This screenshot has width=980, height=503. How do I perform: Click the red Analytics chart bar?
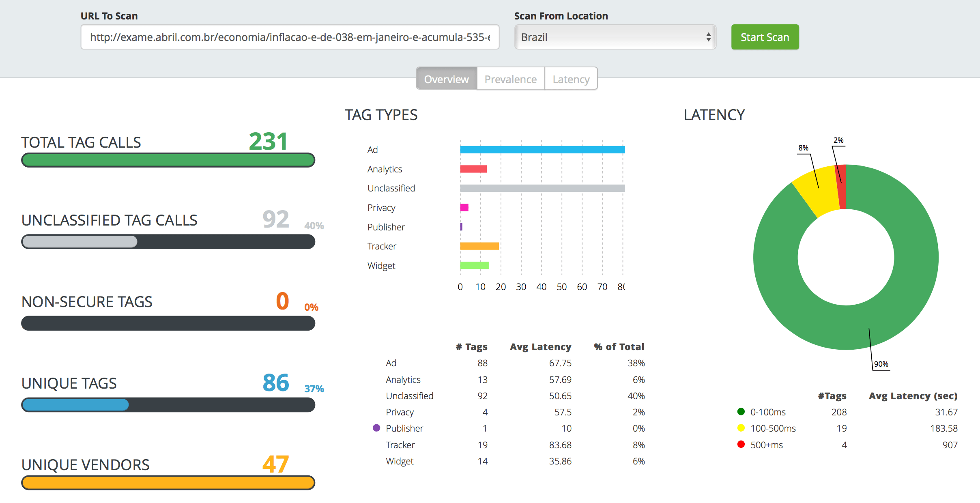point(473,169)
